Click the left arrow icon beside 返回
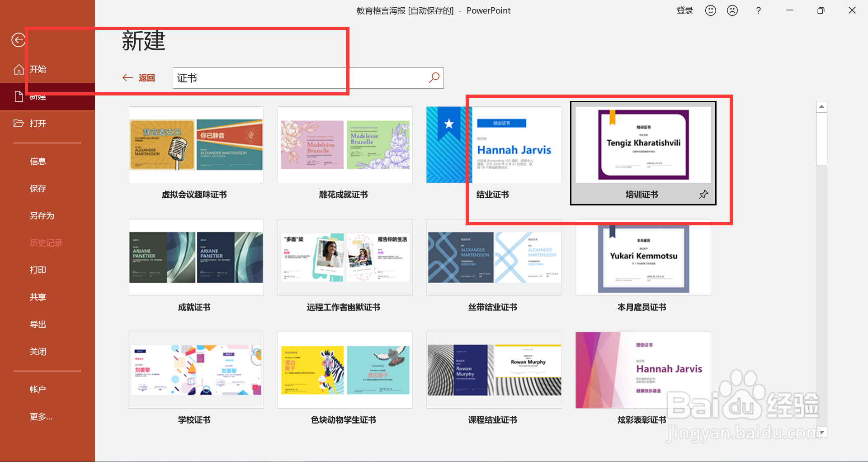 pos(127,78)
